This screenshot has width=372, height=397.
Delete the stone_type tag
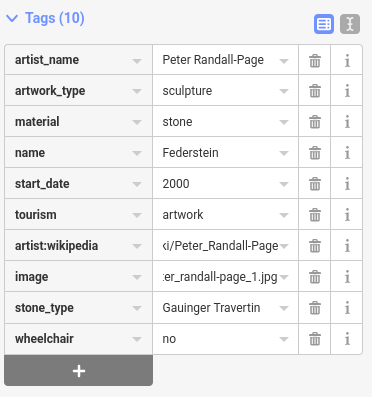(315, 308)
